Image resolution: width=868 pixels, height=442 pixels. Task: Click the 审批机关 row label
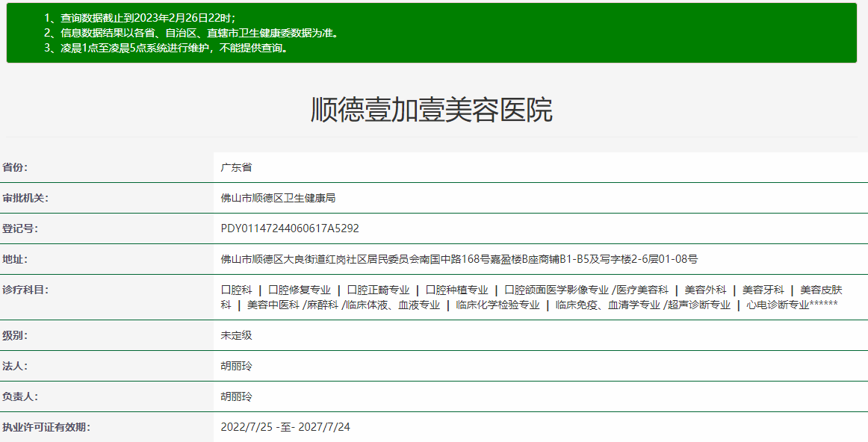tap(25, 198)
